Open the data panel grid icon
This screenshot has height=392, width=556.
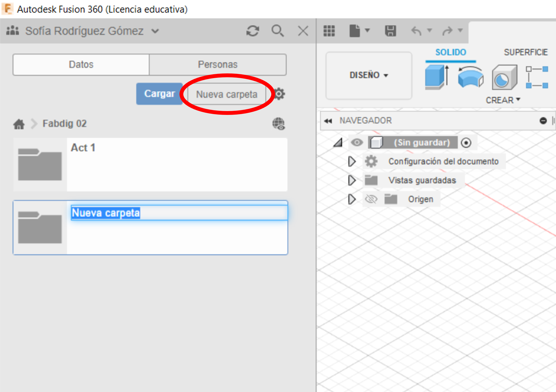(x=329, y=31)
